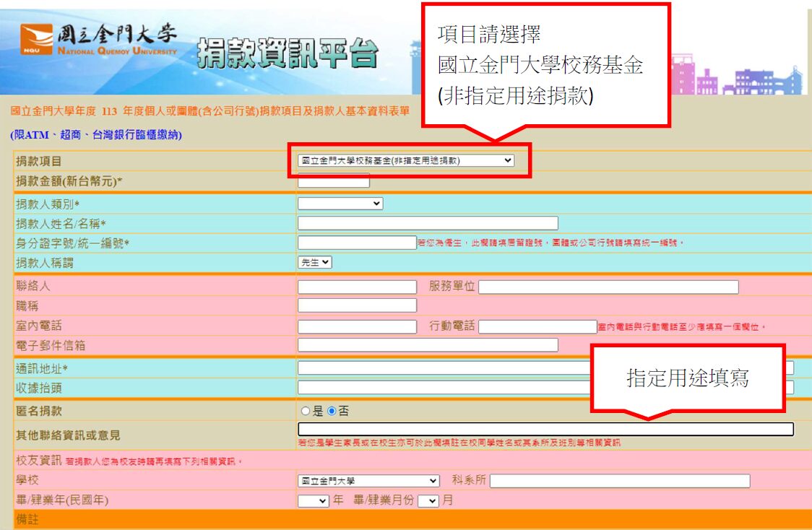Click the National Quemoy University logo
Screen dimensions: 812x530
(x=99, y=40)
